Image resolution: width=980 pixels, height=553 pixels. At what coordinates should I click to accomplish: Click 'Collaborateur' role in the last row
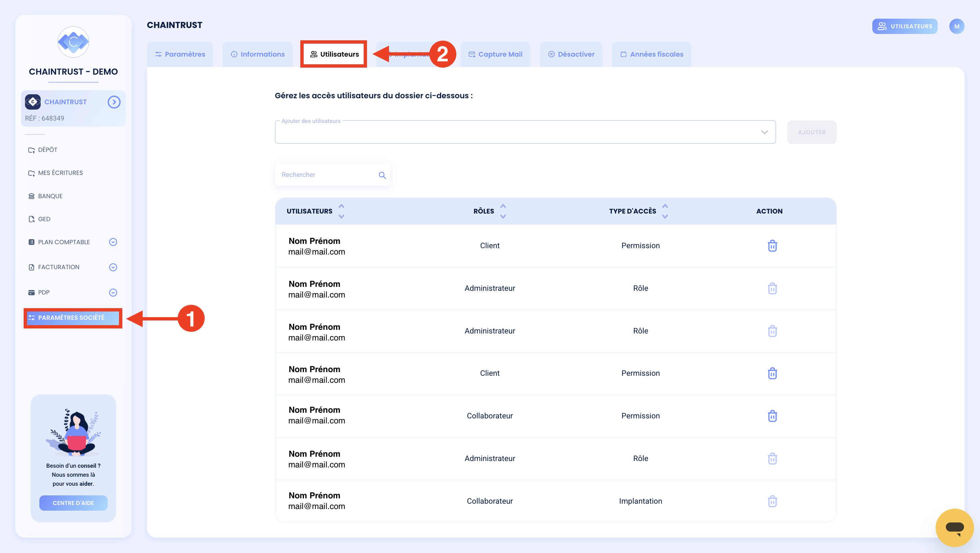coord(490,501)
